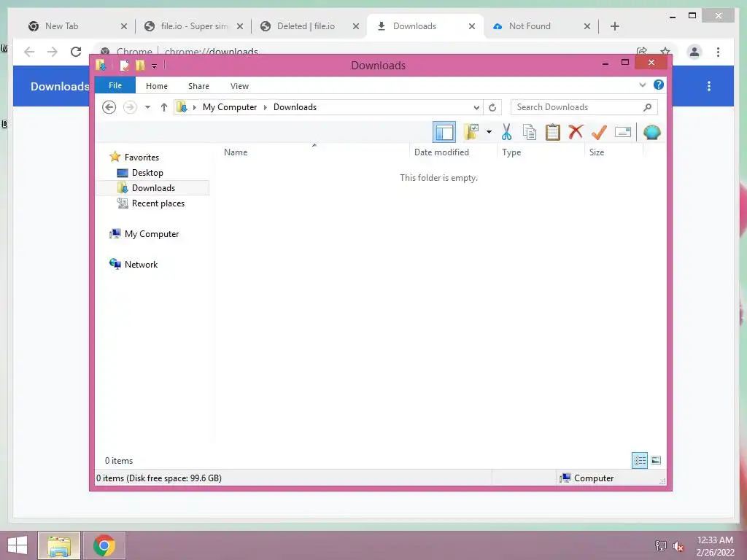Open Customize Quick Access Toolbar dropdown
This screenshot has height=560, width=747.
[x=155, y=66]
